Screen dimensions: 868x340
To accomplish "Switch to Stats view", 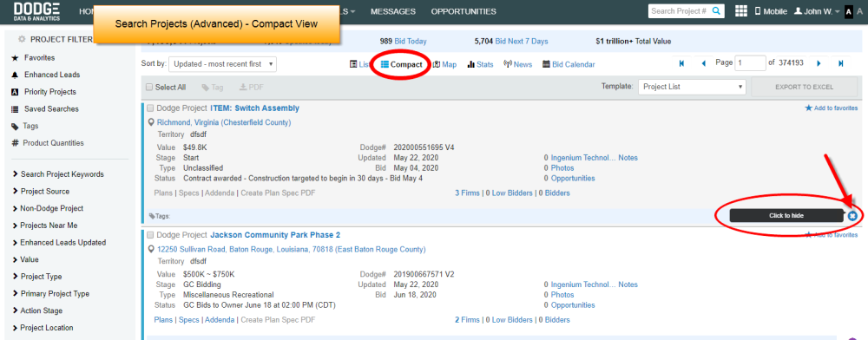I will [x=481, y=65].
